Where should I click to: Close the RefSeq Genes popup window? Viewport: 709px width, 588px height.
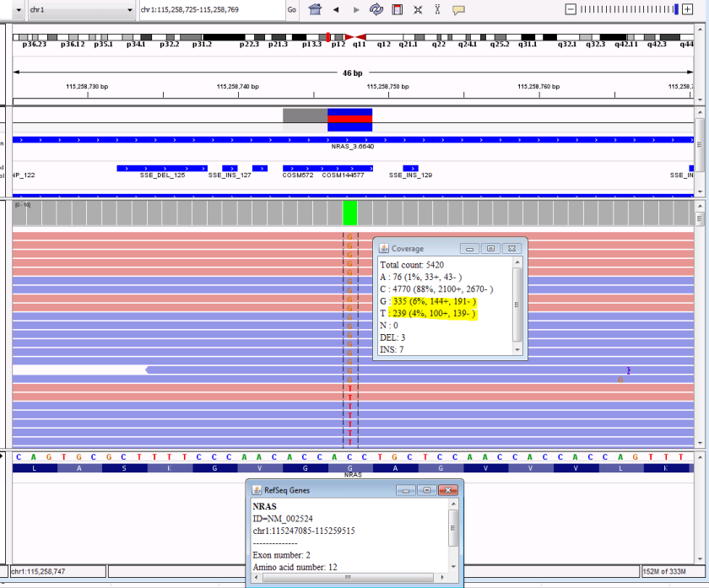(452, 489)
